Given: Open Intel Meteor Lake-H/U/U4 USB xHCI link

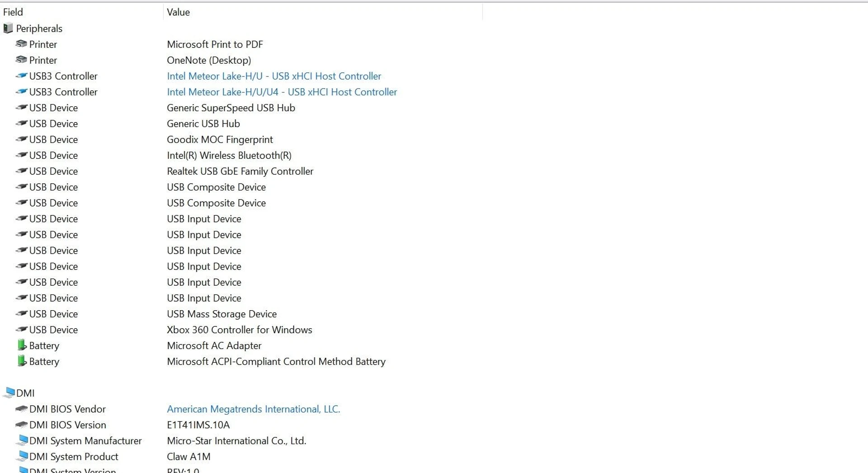Looking at the screenshot, I should pyautogui.click(x=282, y=92).
